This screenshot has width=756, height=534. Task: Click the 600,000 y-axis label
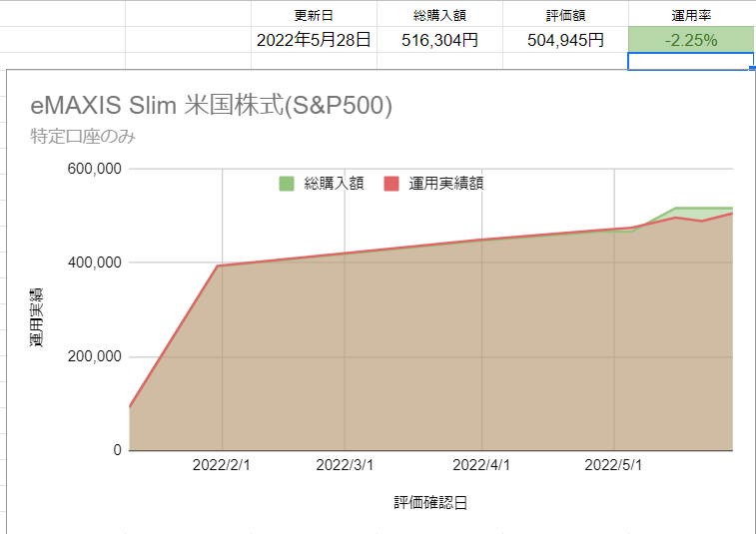[95, 169]
